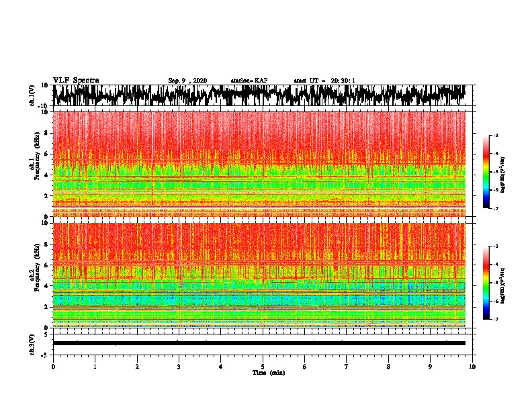
Task: Click the ch.2 spectrogram panel
Action: click(259, 275)
